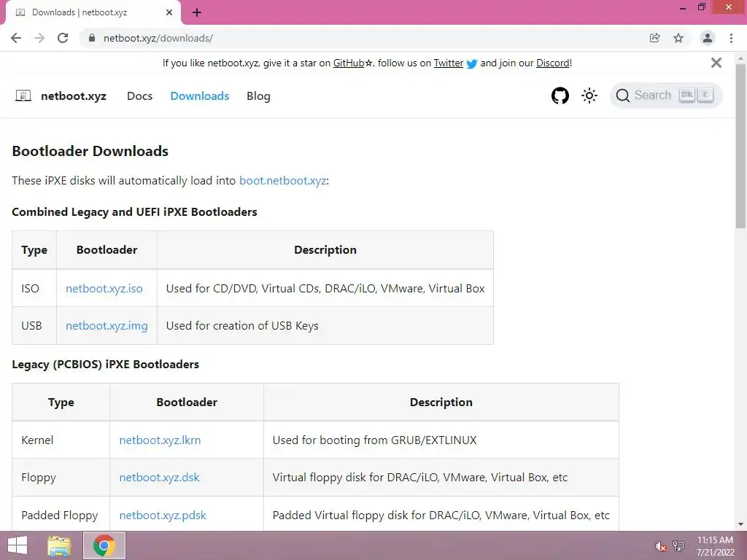Click the netboot.xyz logo icon

tap(23, 96)
